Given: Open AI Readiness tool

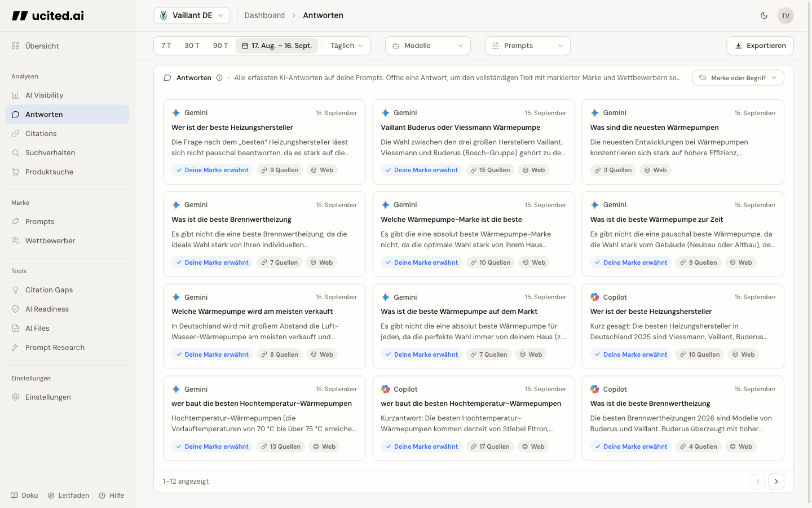Looking at the screenshot, I should (67, 309).
